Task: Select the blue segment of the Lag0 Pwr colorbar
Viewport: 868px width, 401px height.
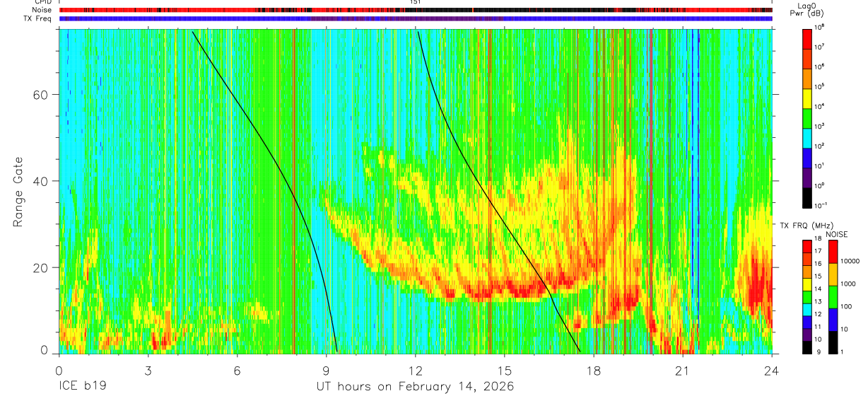Action: click(x=807, y=157)
